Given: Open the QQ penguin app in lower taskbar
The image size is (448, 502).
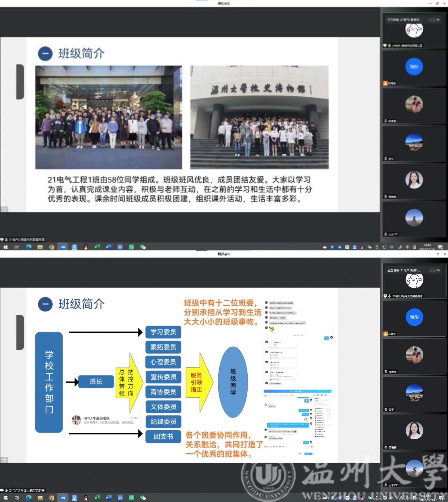Looking at the screenshot, I should pos(86,498).
